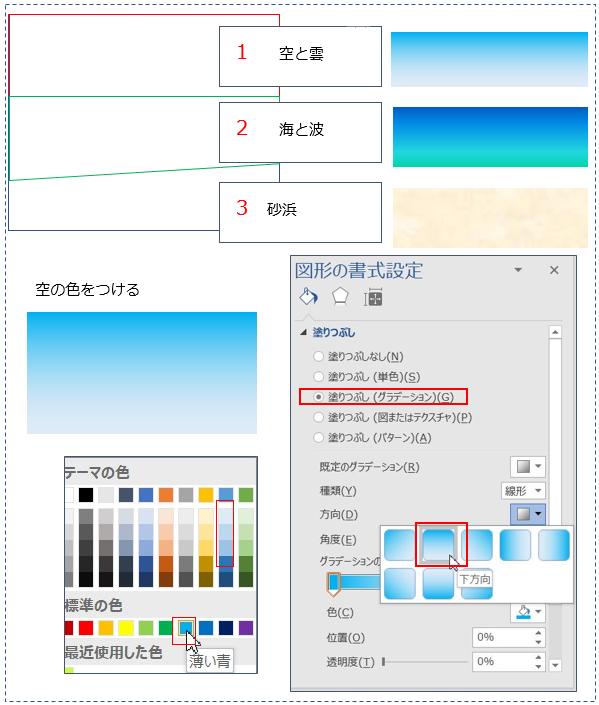
Task: Open the Fill & Line paint bucket tab
Action: (308, 297)
